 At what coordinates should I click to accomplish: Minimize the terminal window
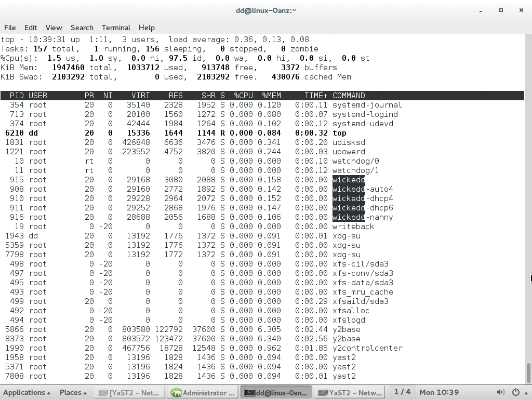tap(481, 10)
